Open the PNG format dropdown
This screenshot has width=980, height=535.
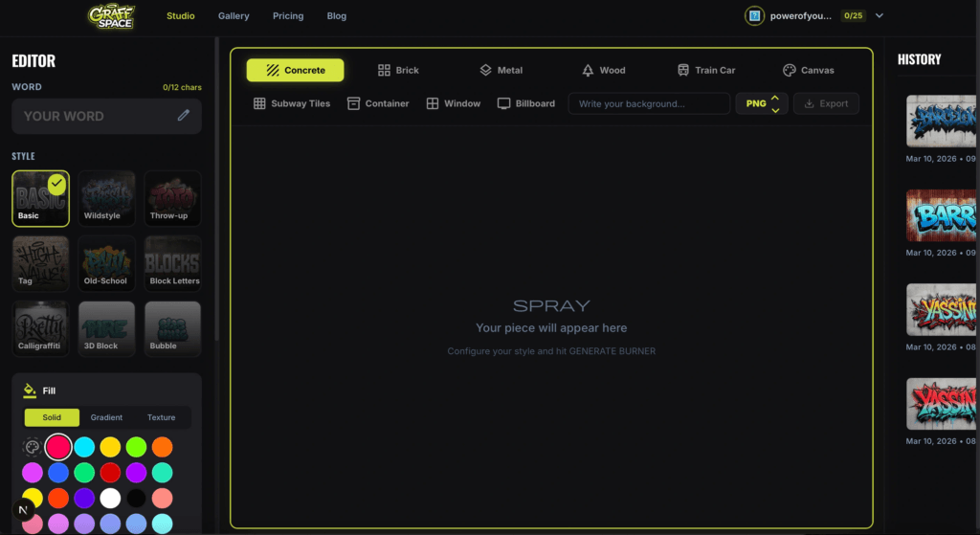[x=762, y=103]
